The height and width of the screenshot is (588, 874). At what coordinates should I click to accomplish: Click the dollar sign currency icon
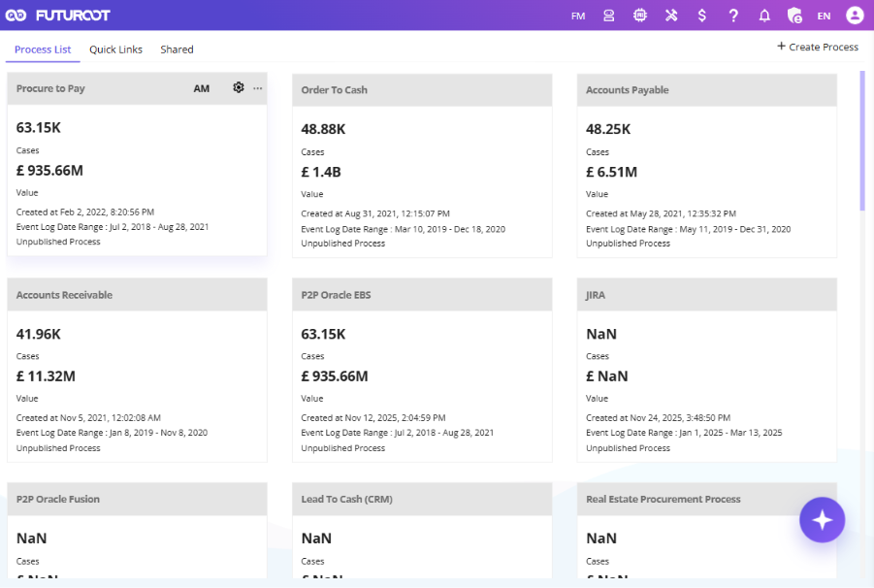click(702, 16)
